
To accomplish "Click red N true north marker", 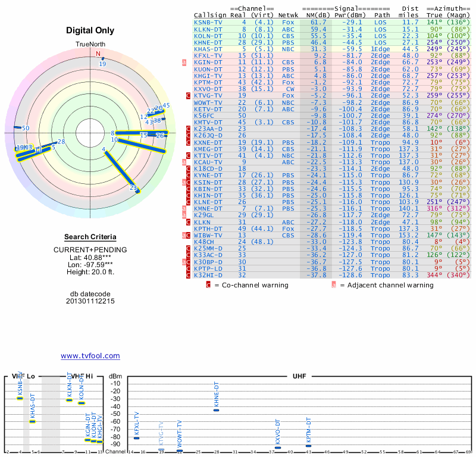I will pyautogui.click(x=98, y=54).
